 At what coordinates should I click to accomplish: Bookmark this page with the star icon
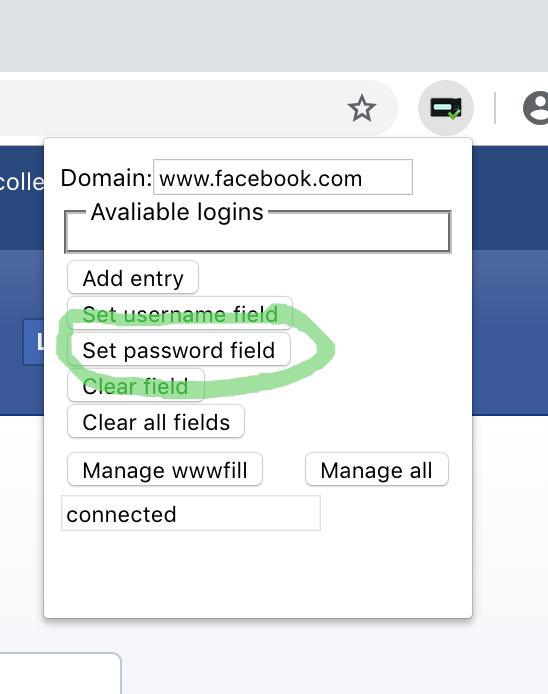point(362,108)
